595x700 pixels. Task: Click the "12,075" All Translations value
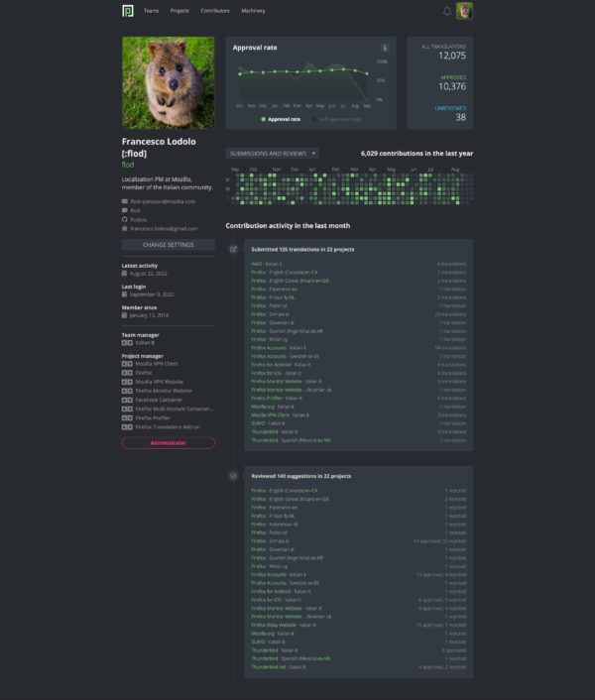[452, 56]
